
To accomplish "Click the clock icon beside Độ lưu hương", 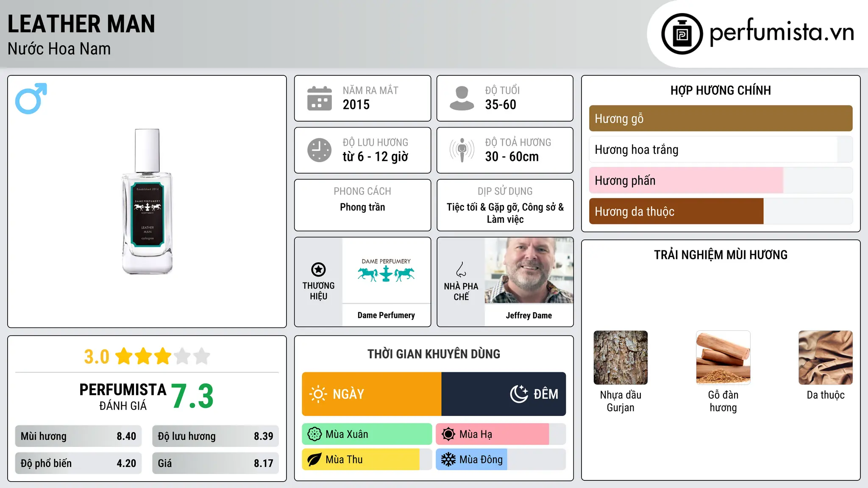I will tap(320, 150).
